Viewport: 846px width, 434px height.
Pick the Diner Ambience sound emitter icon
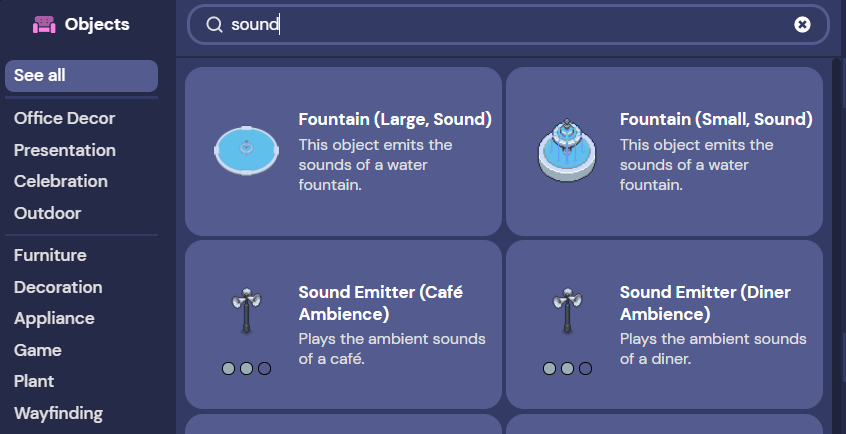567,310
